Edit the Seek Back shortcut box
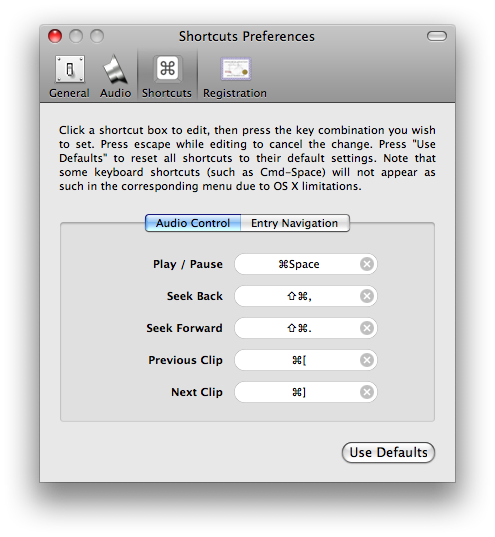495x537 pixels. coord(306,296)
